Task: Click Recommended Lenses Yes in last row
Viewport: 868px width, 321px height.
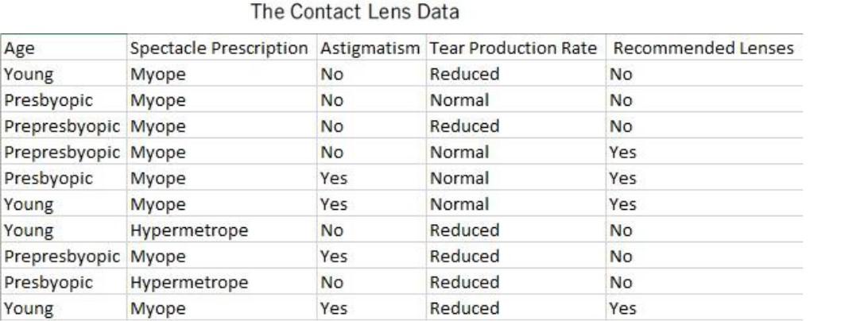Action: click(704, 307)
